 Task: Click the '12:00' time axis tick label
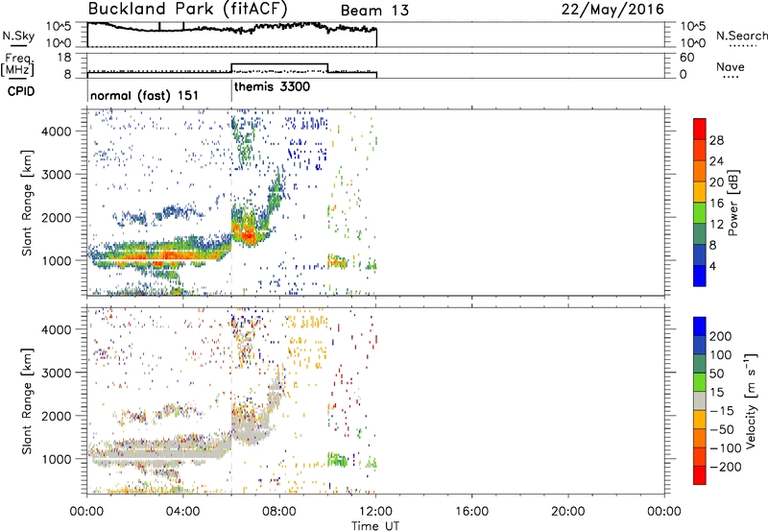[x=375, y=512]
